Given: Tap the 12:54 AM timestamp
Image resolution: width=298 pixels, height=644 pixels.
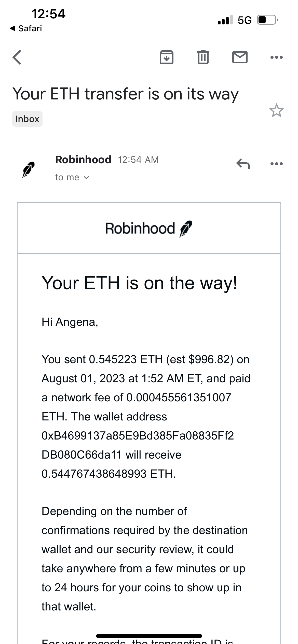Looking at the screenshot, I should pyautogui.click(x=138, y=160).
